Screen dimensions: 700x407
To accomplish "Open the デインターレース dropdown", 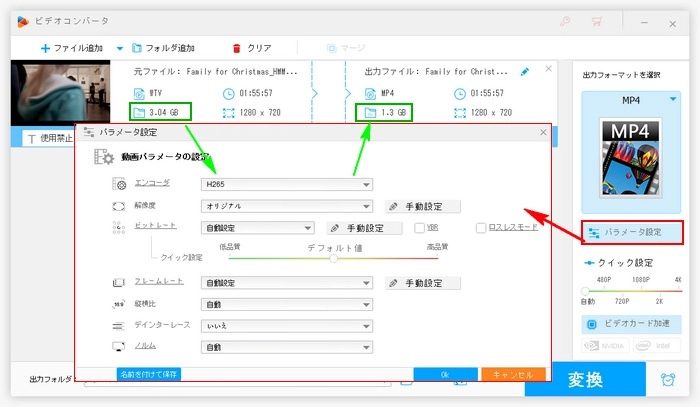I will point(286,326).
